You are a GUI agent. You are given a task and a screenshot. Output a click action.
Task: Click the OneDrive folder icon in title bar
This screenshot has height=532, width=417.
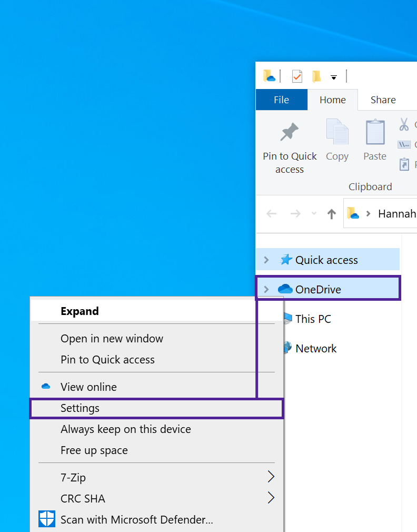269,76
